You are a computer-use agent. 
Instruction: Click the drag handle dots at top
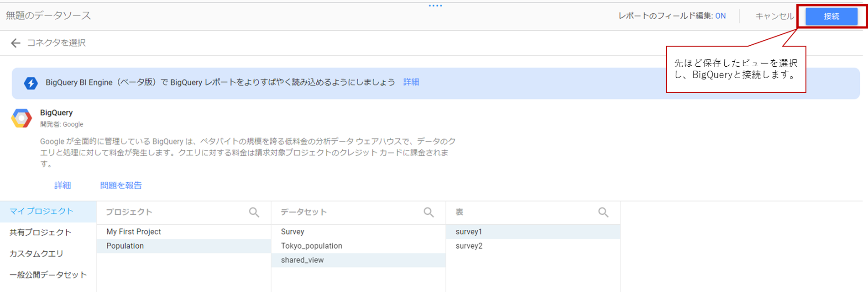(435, 6)
